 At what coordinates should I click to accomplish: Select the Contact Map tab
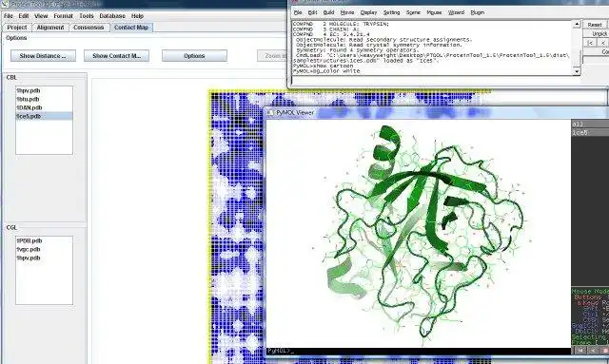pyautogui.click(x=131, y=28)
